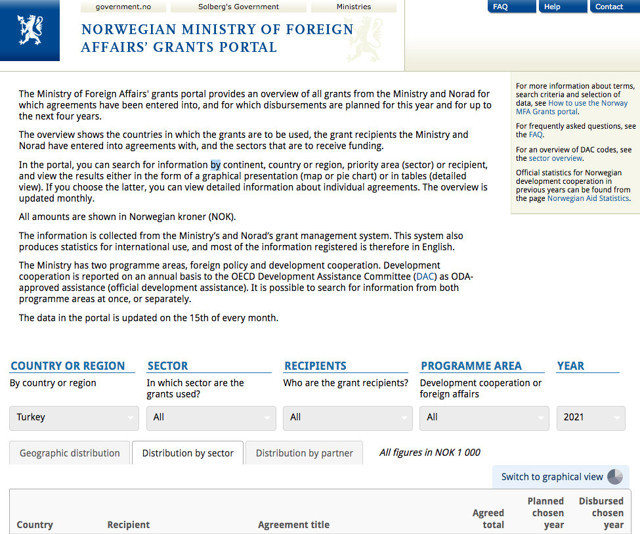Expand the Sector dropdown set to All

coord(210,417)
